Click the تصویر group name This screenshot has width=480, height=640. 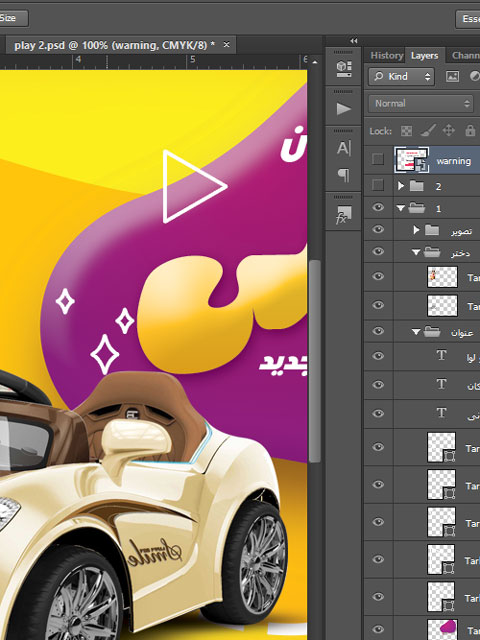[x=462, y=231]
